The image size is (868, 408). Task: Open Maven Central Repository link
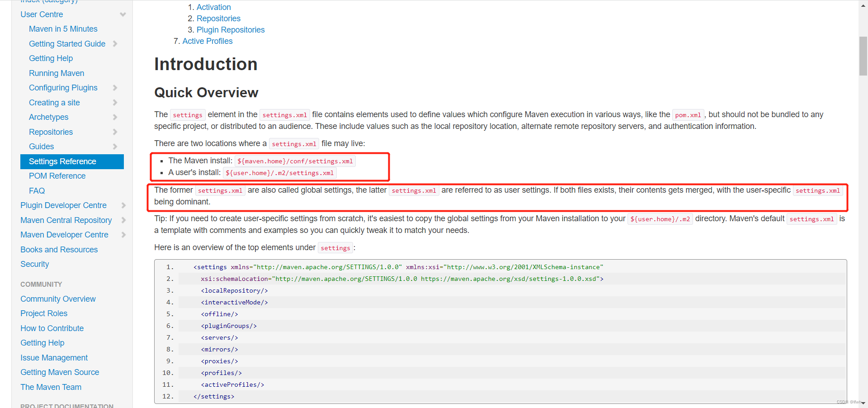coord(66,220)
